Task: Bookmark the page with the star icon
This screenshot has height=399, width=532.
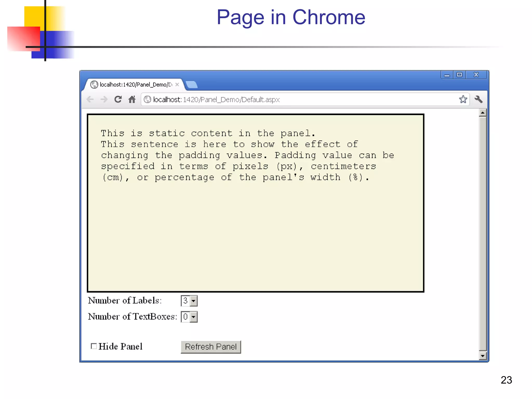Action: click(463, 99)
